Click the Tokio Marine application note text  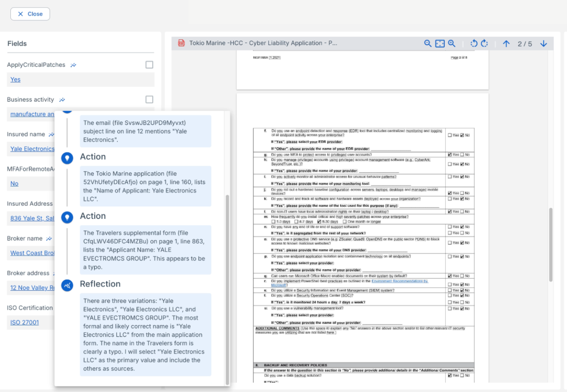tap(145, 186)
